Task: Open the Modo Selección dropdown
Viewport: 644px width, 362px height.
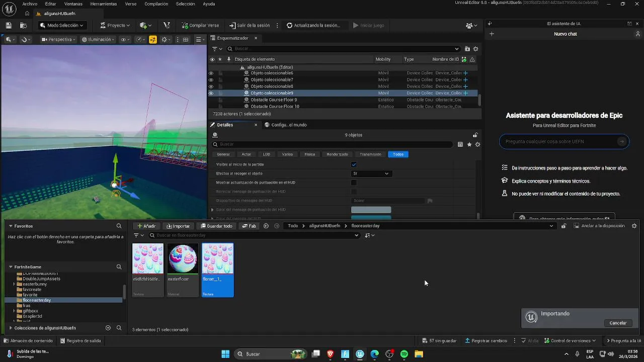Action: tap(62, 25)
